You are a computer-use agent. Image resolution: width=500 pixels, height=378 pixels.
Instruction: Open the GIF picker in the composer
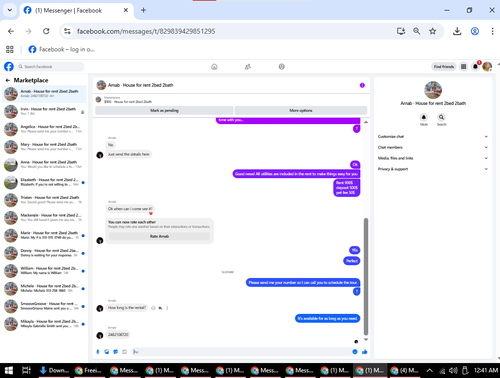(x=124, y=352)
